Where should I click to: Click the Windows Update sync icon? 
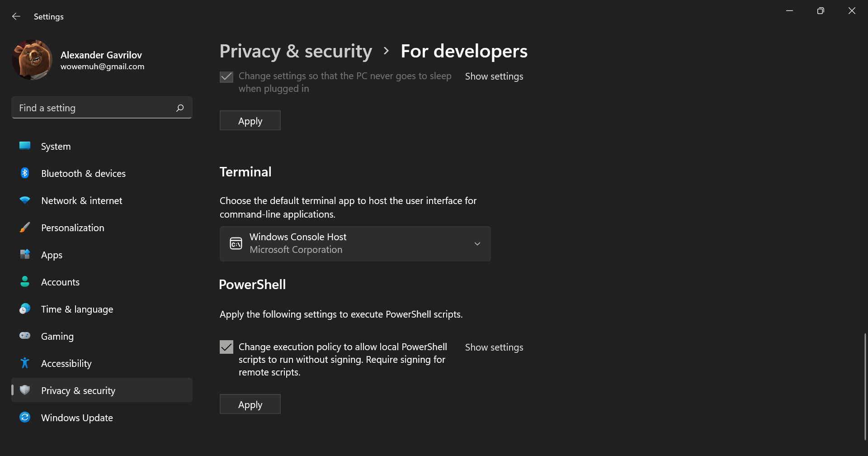click(x=25, y=417)
